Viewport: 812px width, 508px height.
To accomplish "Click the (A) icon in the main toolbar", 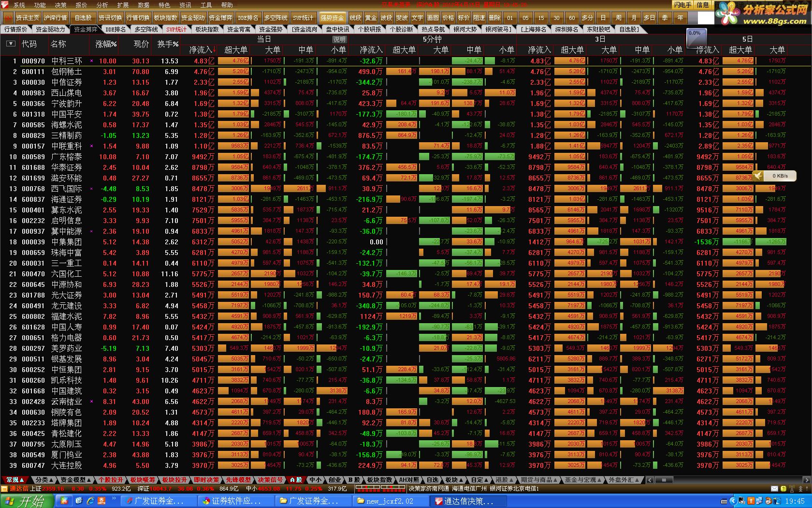I will click(8, 17).
